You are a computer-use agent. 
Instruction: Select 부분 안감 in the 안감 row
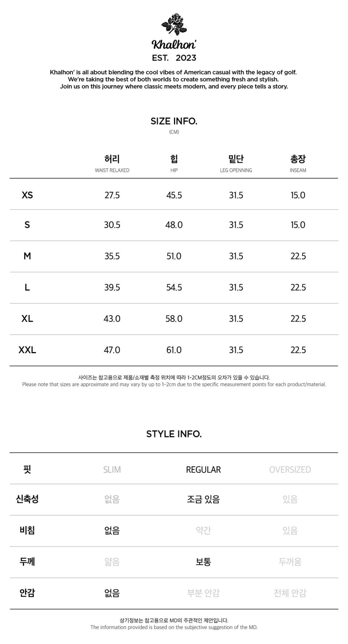[x=203, y=593]
